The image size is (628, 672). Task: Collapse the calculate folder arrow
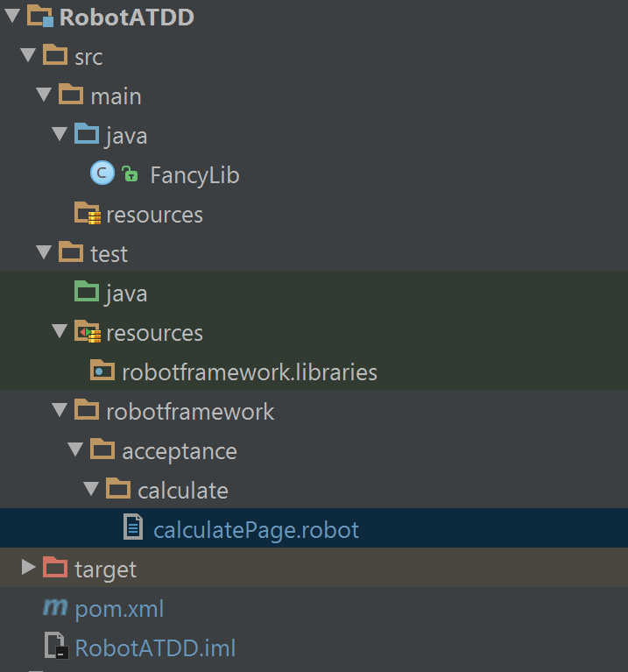(91, 490)
